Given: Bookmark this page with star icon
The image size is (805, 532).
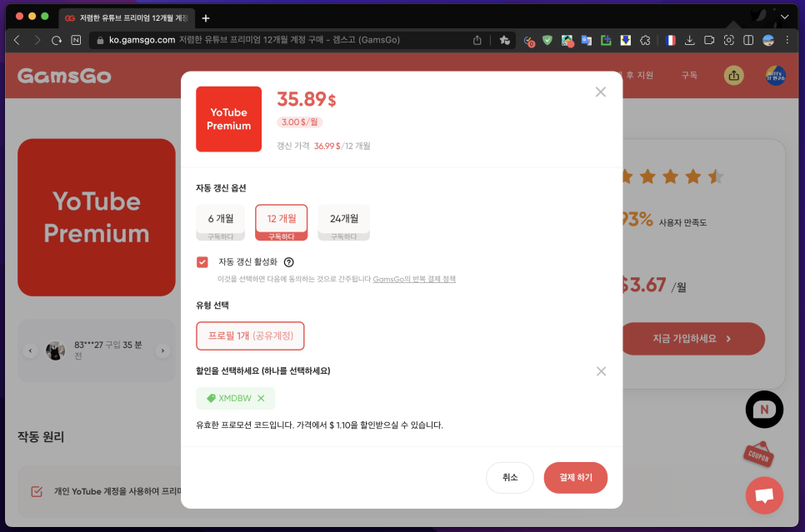Looking at the screenshot, I should pyautogui.click(x=505, y=40).
